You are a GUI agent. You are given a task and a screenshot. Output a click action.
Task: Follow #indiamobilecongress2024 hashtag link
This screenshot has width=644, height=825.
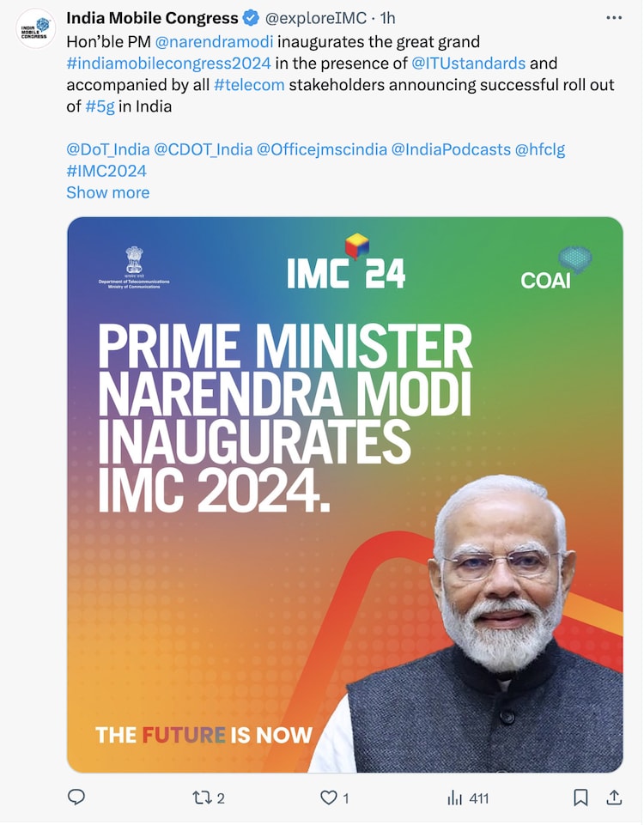[x=169, y=63]
